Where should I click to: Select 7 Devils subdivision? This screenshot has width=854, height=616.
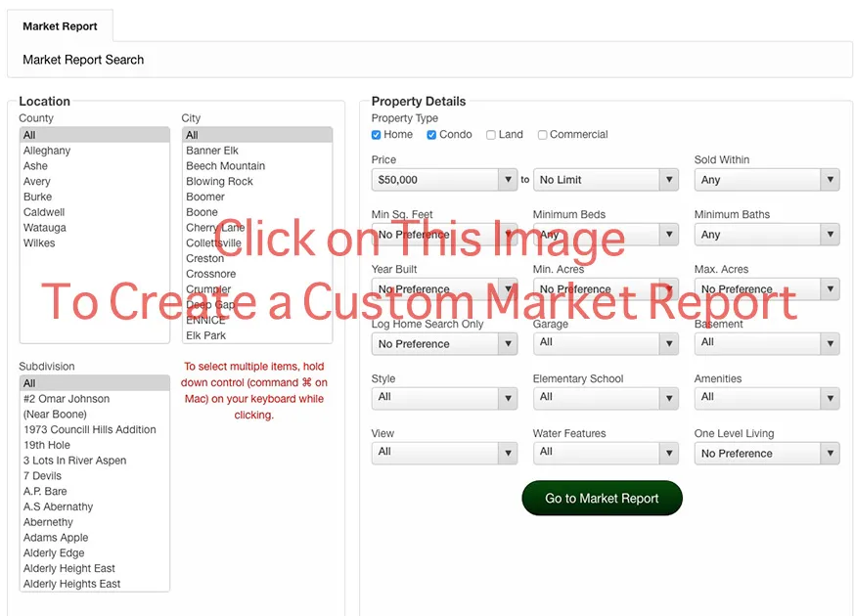click(x=95, y=475)
